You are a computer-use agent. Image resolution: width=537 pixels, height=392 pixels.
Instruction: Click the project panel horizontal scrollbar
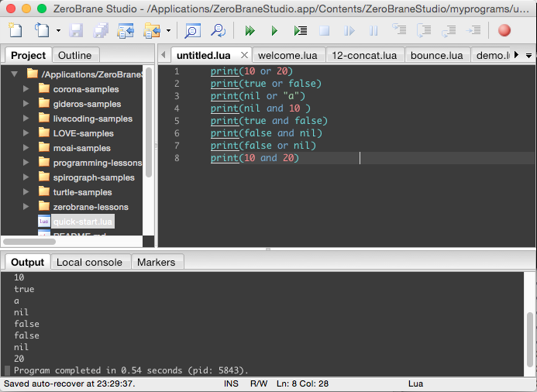click(29, 242)
